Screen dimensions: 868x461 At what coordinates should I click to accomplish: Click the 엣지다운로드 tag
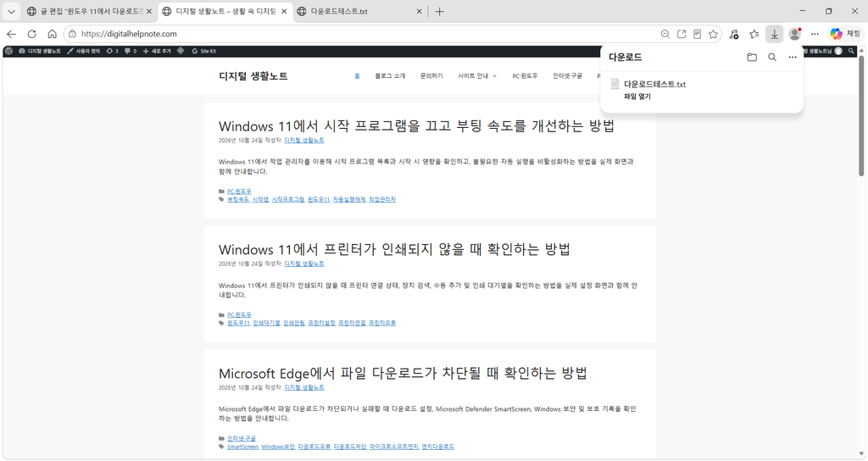[437, 447]
